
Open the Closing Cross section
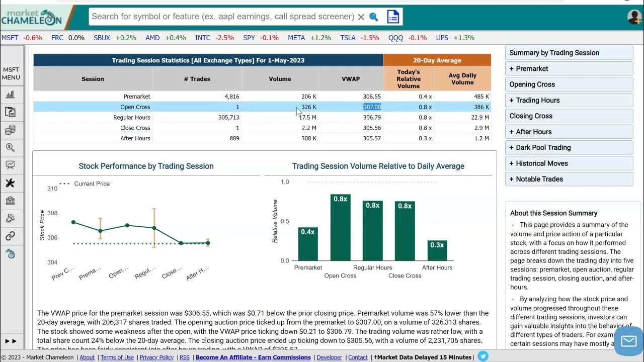(x=569, y=116)
